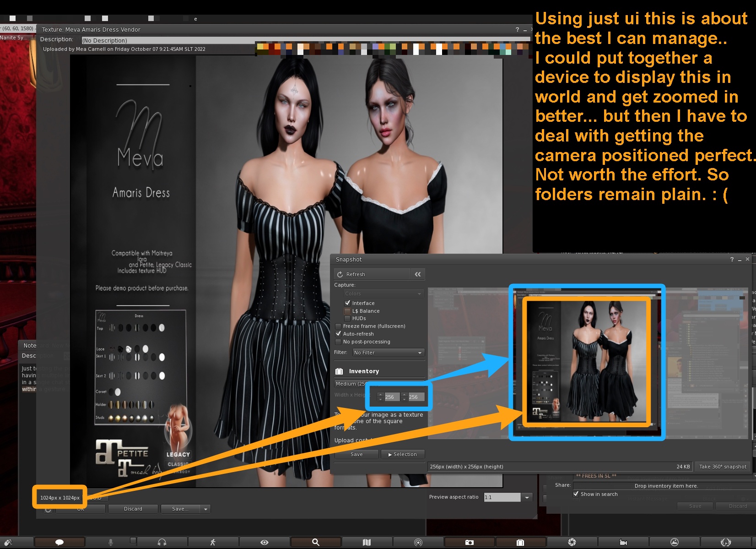Click the video camera toolbar button
The width and height of the screenshot is (756, 549).
623,542
